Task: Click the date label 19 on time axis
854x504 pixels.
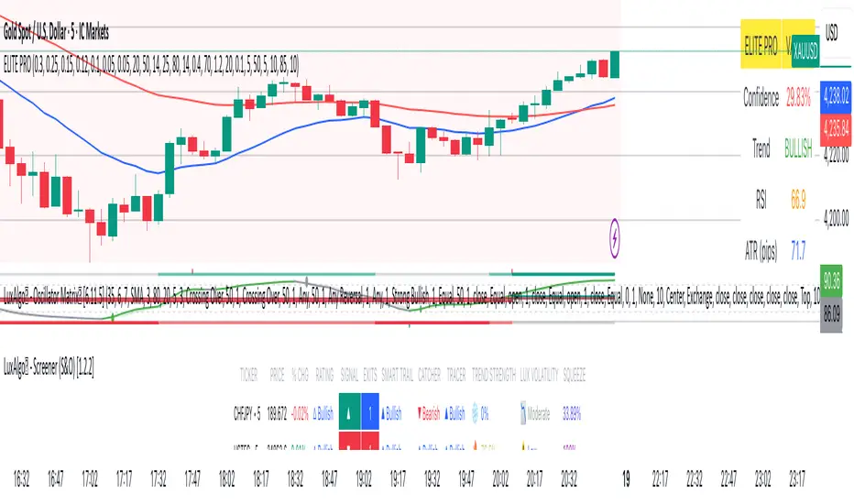Action: [626, 479]
